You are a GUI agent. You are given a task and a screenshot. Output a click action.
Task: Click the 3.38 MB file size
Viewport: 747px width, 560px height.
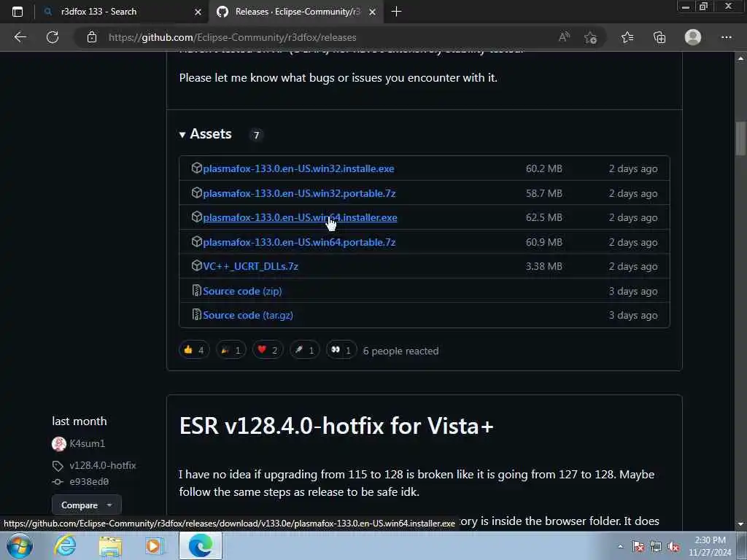coord(544,266)
